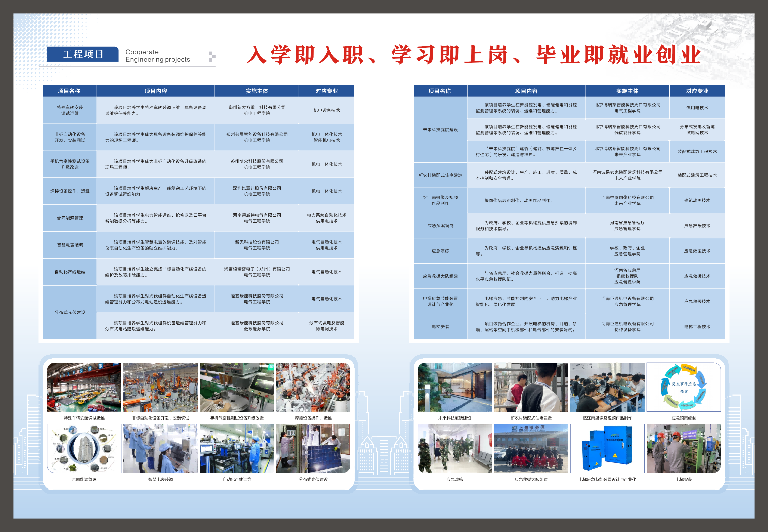Click the 应急演练 drill photo

coord(454,448)
